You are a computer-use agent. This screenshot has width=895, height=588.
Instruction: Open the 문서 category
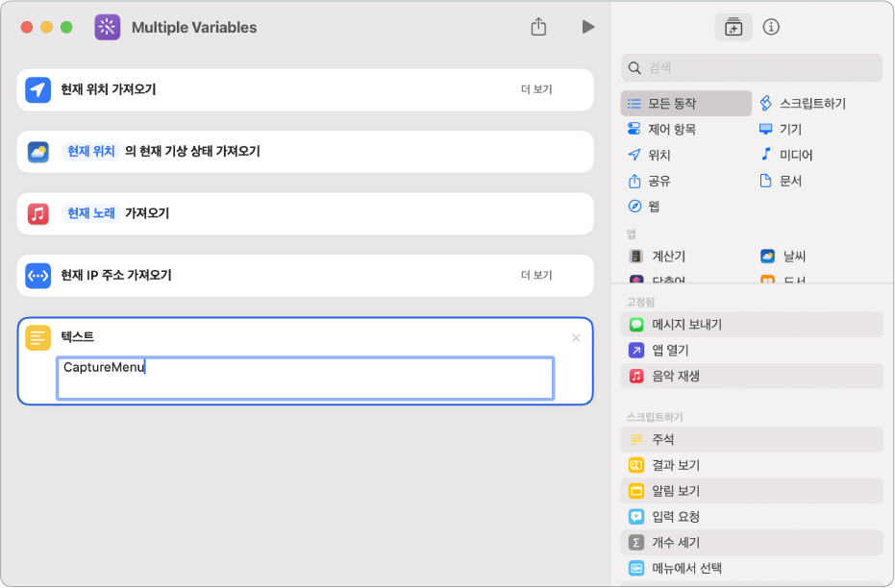pyautogui.click(x=781, y=181)
